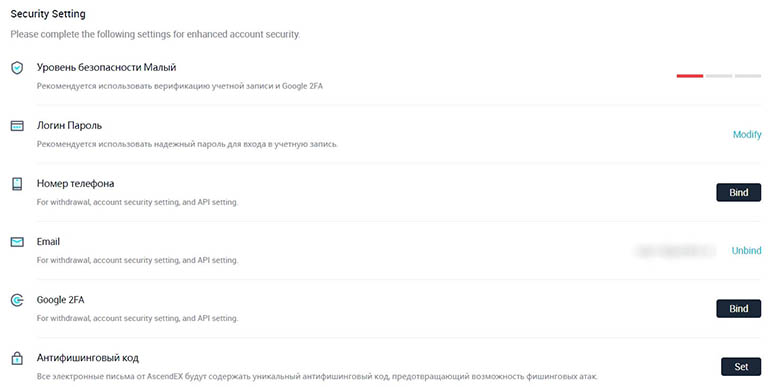Click the red security level bar segment
This screenshot has height=387, width=775.
(689, 76)
